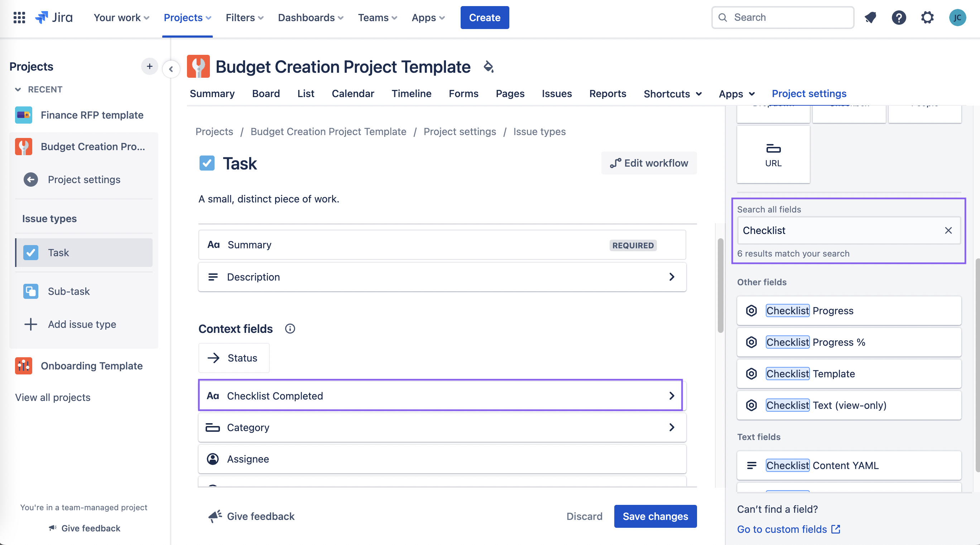Click the field list vertical scrollbar
The width and height of the screenshot is (980, 545).
point(720,286)
